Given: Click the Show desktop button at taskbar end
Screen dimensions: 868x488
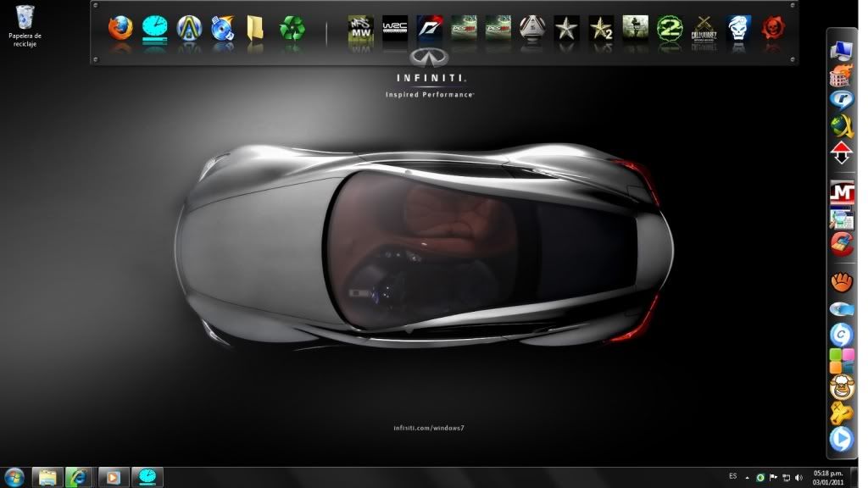Looking at the screenshot, I should click(854, 478).
